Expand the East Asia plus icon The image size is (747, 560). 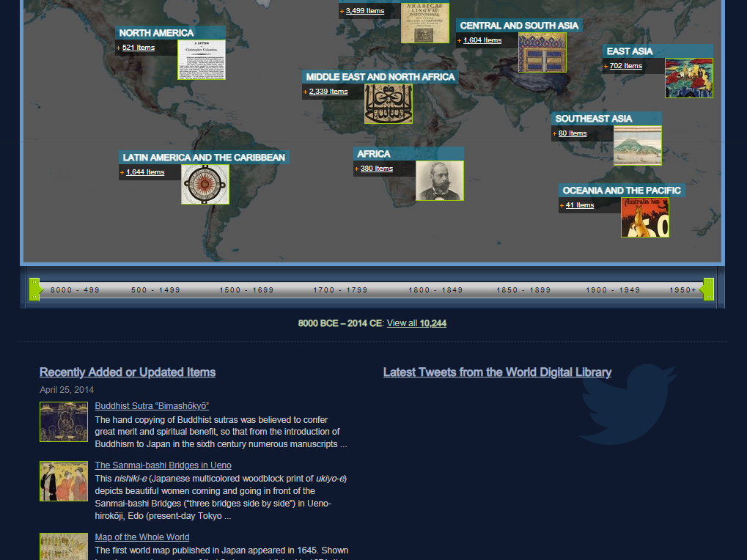(x=606, y=66)
